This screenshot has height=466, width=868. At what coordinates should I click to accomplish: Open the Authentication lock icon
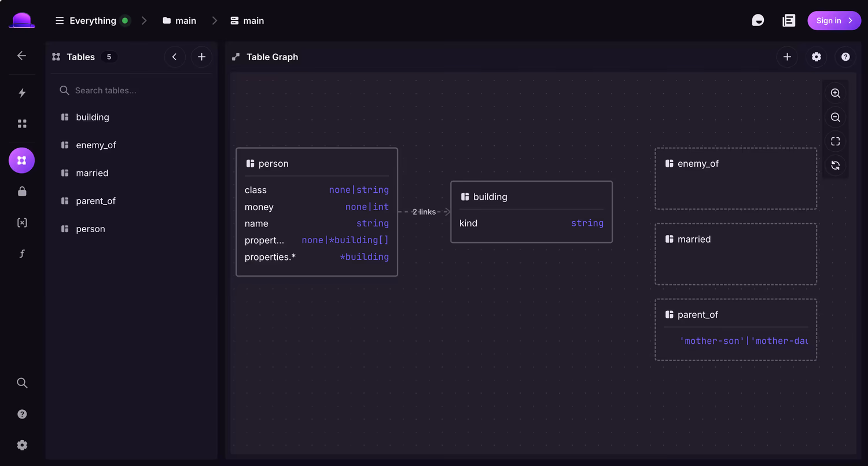coord(22,192)
